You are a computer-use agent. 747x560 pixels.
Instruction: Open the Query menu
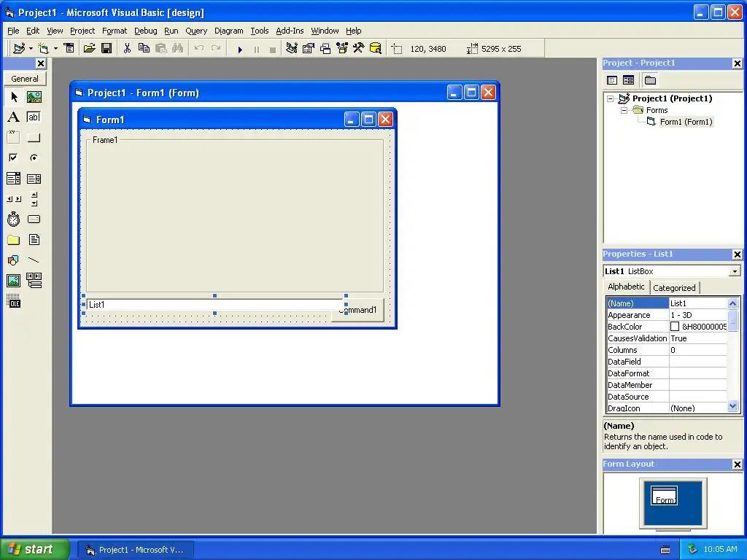[196, 31]
